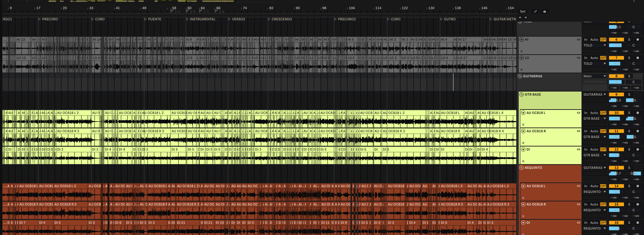Arm track 16 DI for recording
This screenshot has height=235, width=644.
click(x=638, y=222)
